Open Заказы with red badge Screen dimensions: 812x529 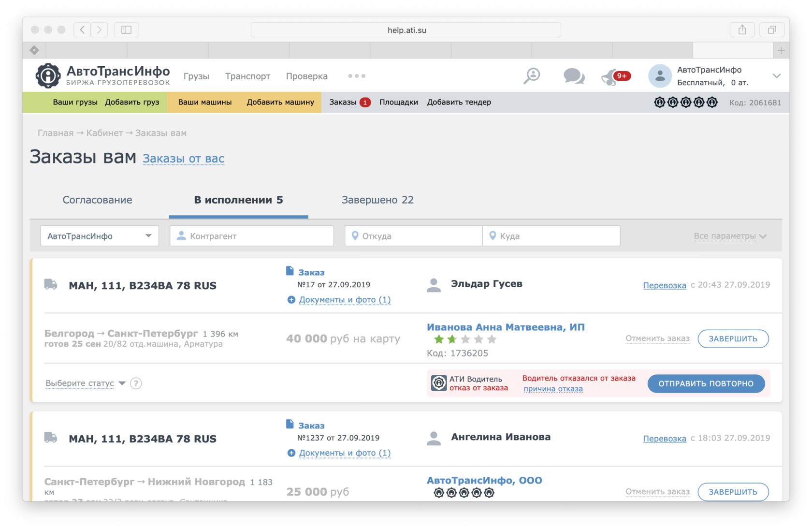[x=350, y=102]
